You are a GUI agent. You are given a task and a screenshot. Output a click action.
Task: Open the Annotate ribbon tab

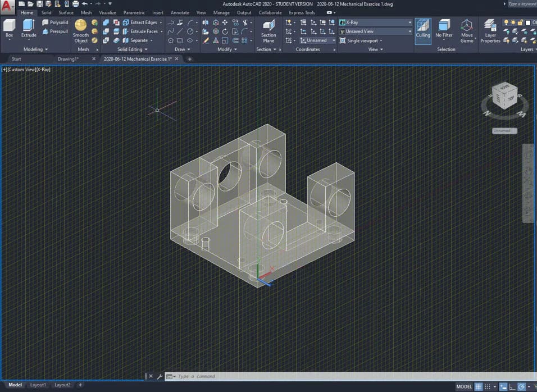point(180,13)
